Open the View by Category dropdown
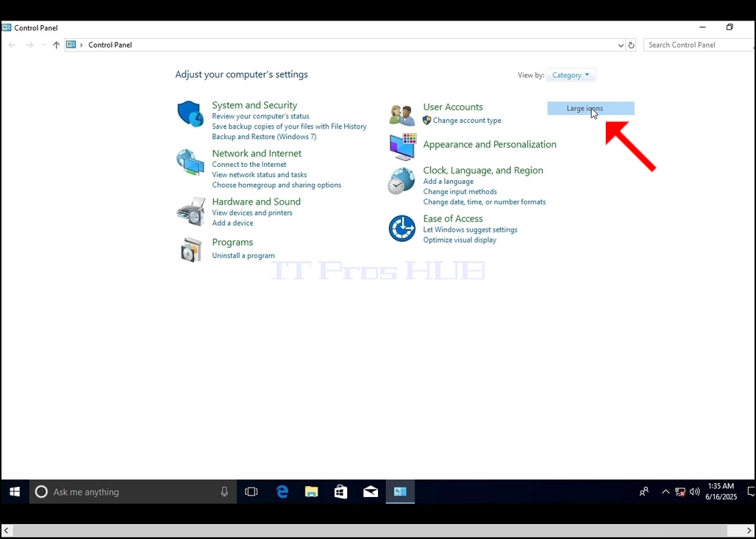Screen dimensions: 756x539 pyautogui.click(x=571, y=75)
